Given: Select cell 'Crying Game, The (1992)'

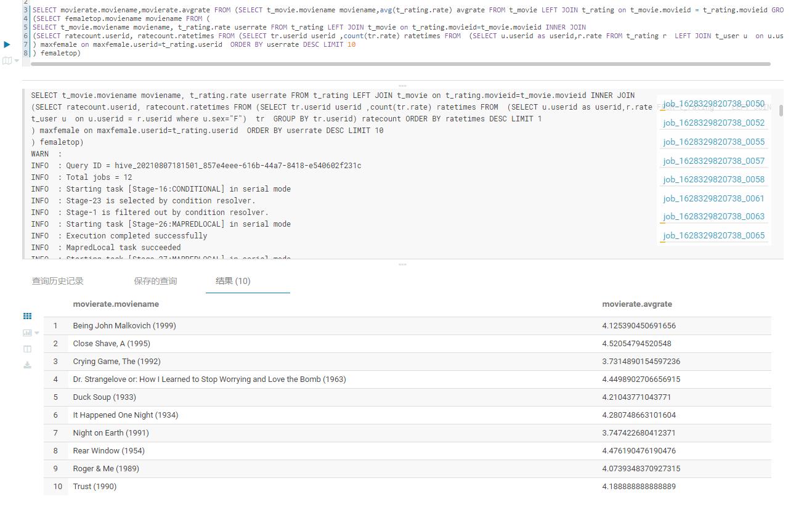Looking at the screenshot, I should (x=117, y=361).
